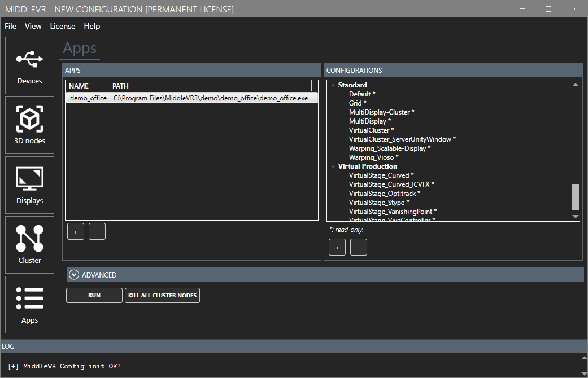Open the Cluster section
588x378 pixels.
pyautogui.click(x=29, y=245)
